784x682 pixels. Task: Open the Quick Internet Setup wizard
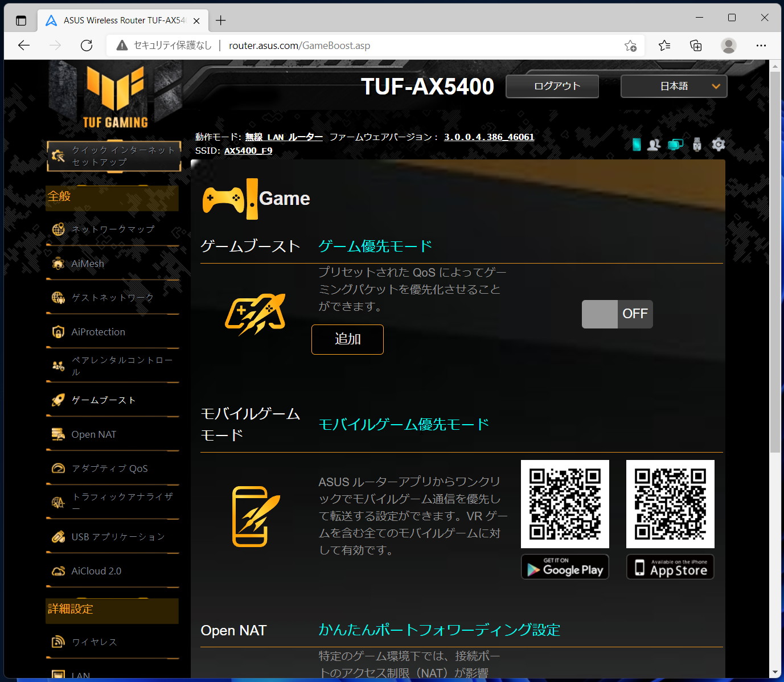click(114, 156)
